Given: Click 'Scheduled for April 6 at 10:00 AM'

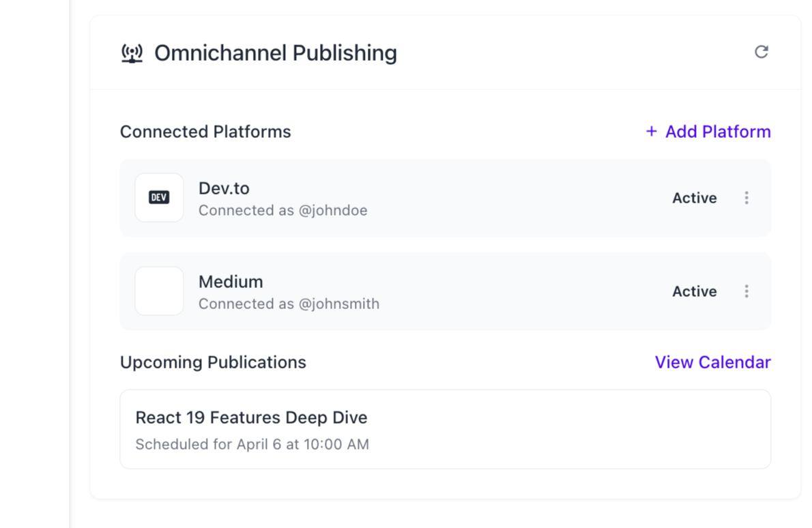Looking at the screenshot, I should click(252, 444).
